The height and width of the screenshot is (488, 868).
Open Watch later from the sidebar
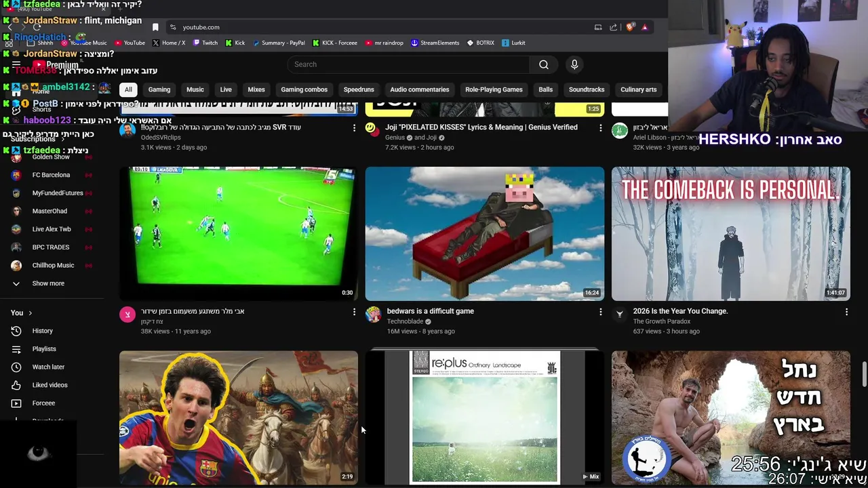(x=48, y=367)
